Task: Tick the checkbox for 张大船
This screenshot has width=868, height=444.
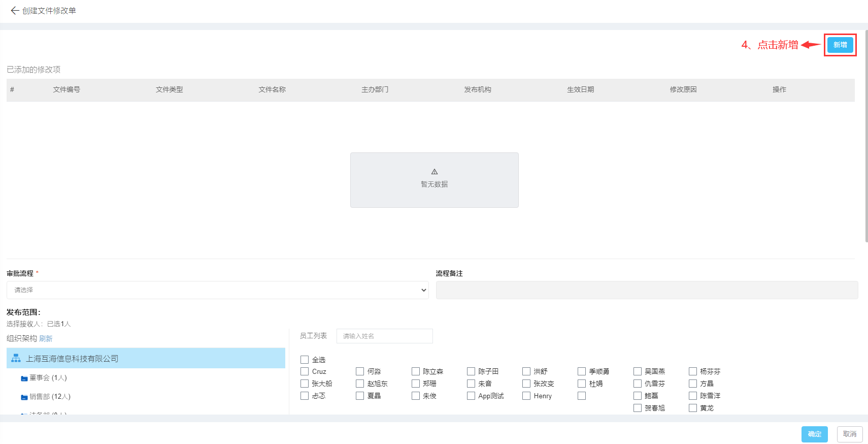Action: coord(305,384)
